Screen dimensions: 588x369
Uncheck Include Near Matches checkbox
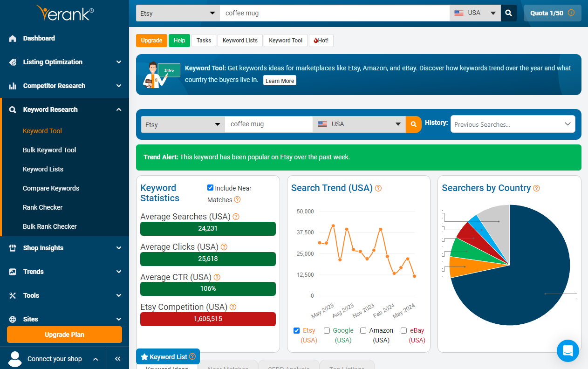211,188
